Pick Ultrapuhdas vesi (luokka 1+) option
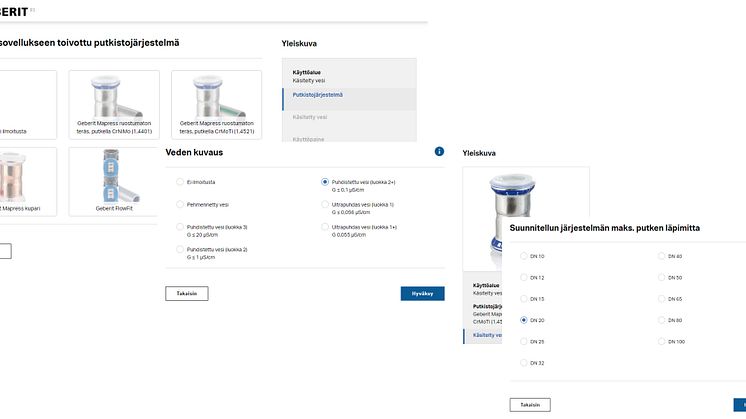 [x=325, y=227]
